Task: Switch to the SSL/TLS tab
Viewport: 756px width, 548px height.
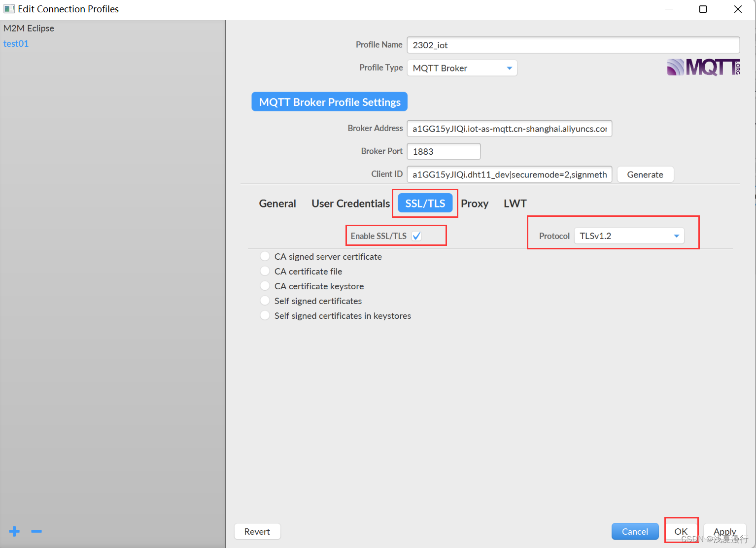Action: pos(425,204)
